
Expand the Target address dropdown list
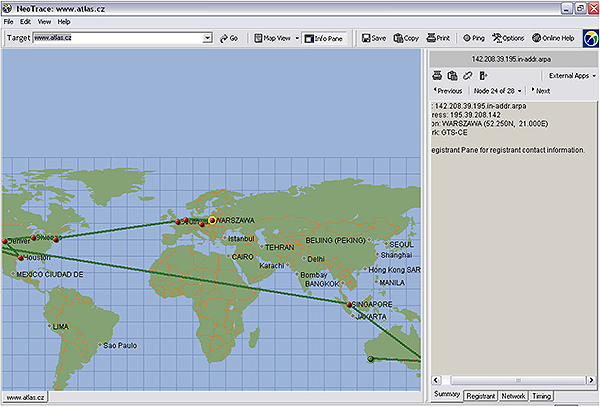(207, 38)
